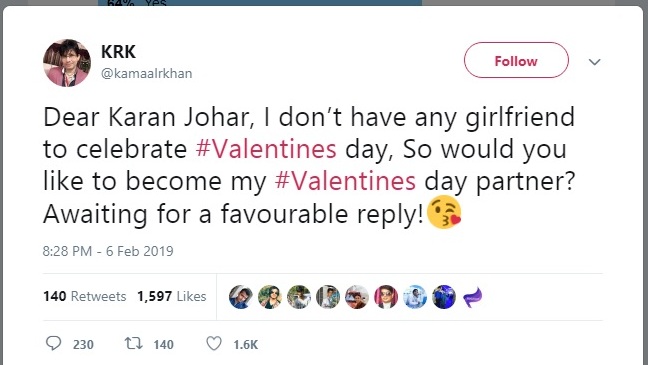
Task: Click second liker avatar in row
Action: tap(270, 297)
